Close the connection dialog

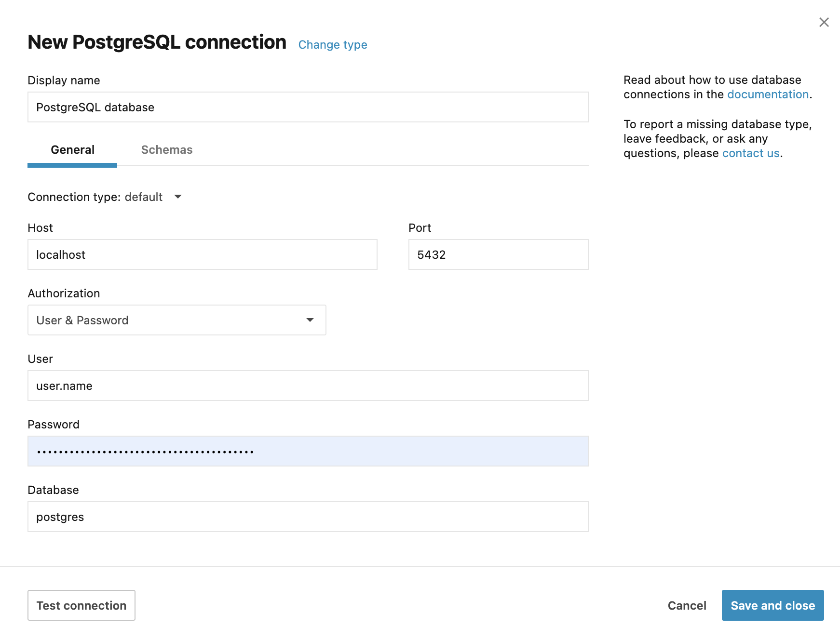[824, 22]
